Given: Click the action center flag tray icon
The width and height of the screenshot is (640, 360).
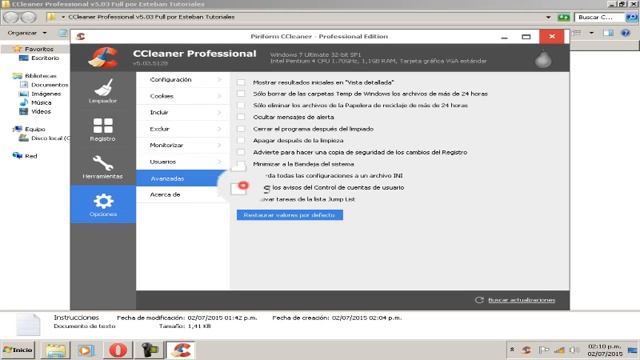Looking at the screenshot, I should pyautogui.click(x=544, y=350).
